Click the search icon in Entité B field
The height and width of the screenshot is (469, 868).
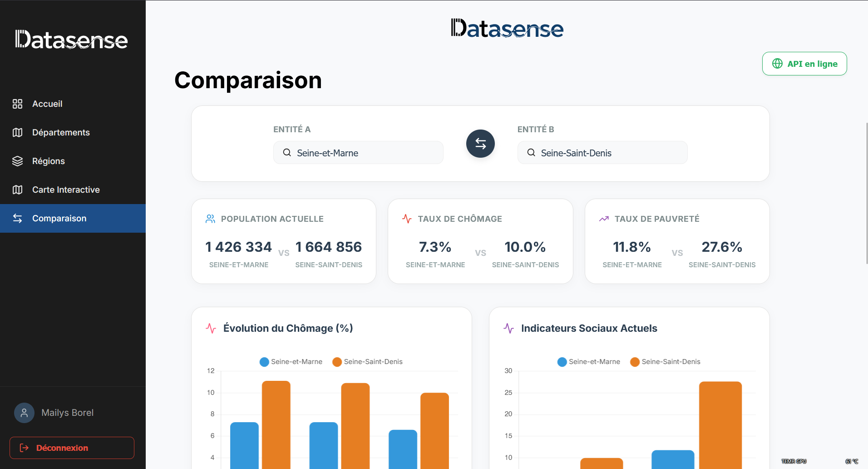(531, 153)
